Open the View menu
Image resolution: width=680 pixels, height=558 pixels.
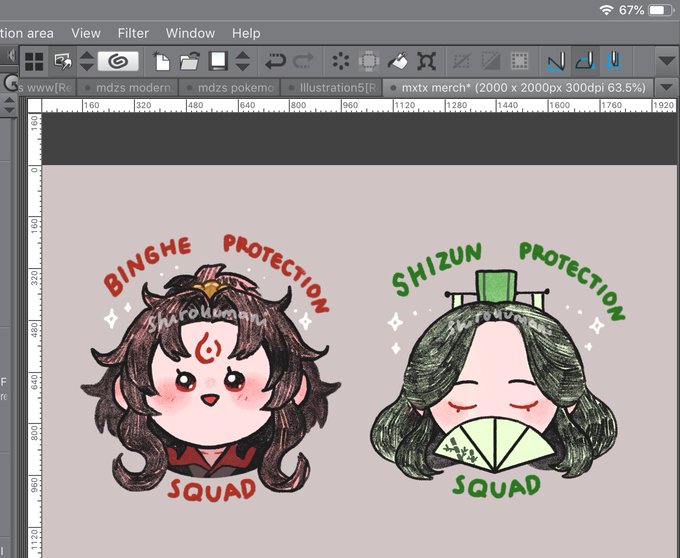(86, 33)
